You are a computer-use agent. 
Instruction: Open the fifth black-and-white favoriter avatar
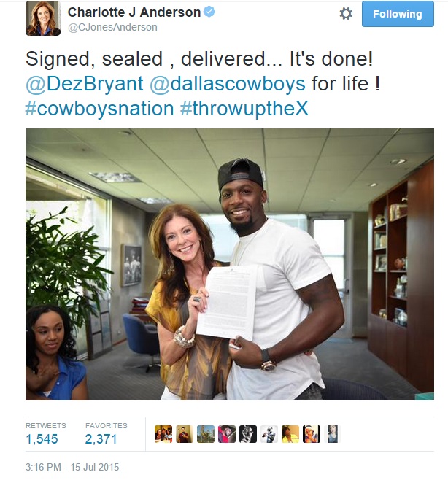click(x=248, y=434)
